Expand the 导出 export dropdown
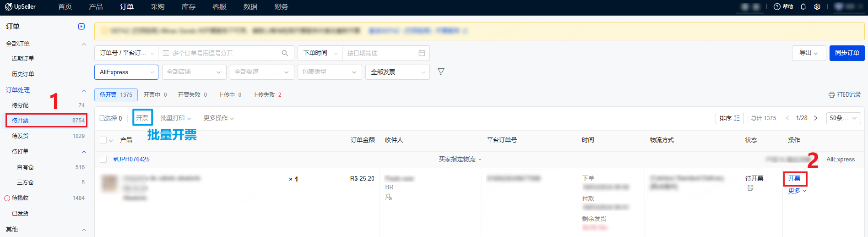 (x=808, y=53)
